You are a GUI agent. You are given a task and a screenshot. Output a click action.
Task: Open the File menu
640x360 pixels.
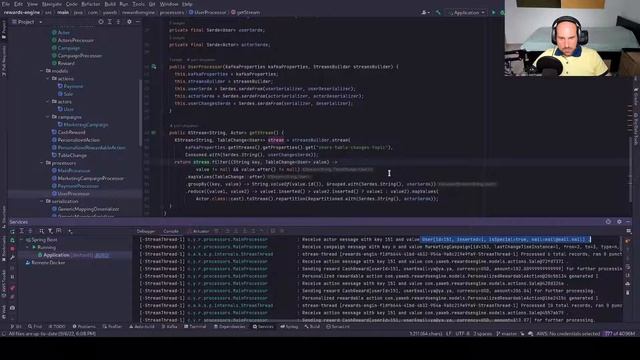coord(6,4)
